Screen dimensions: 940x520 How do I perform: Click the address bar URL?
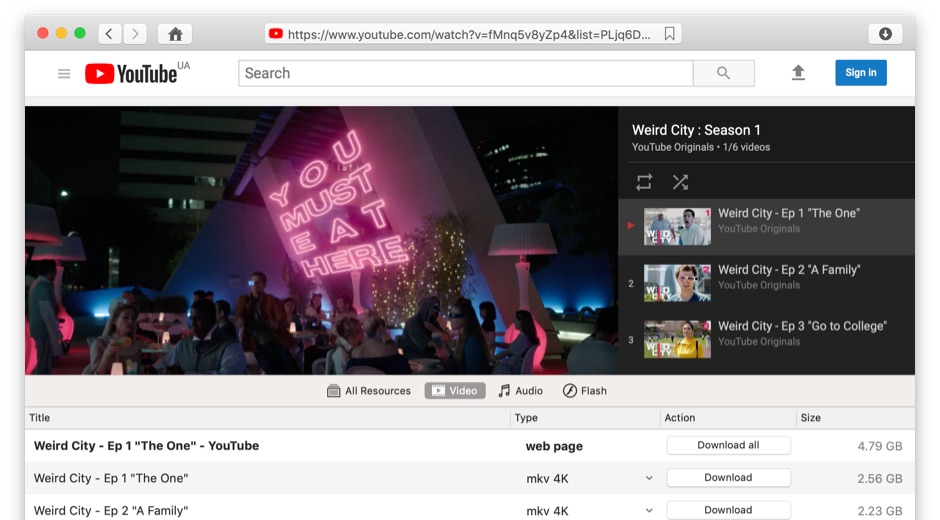(x=469, y=34)
